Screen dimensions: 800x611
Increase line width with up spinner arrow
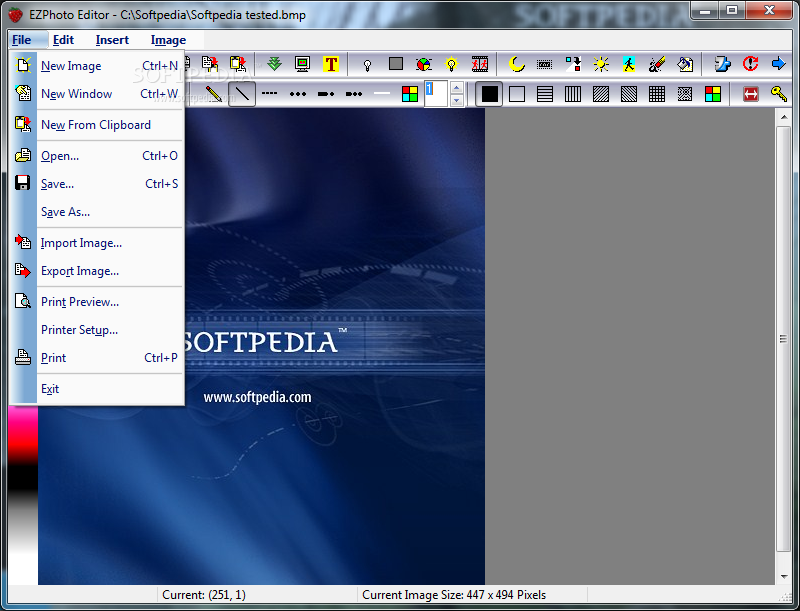click(x=457, y=88)
